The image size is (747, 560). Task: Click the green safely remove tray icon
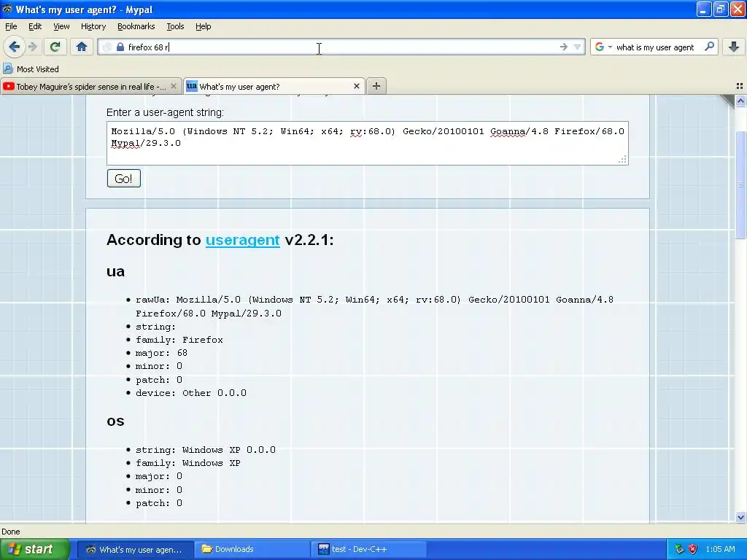point(679,549)
